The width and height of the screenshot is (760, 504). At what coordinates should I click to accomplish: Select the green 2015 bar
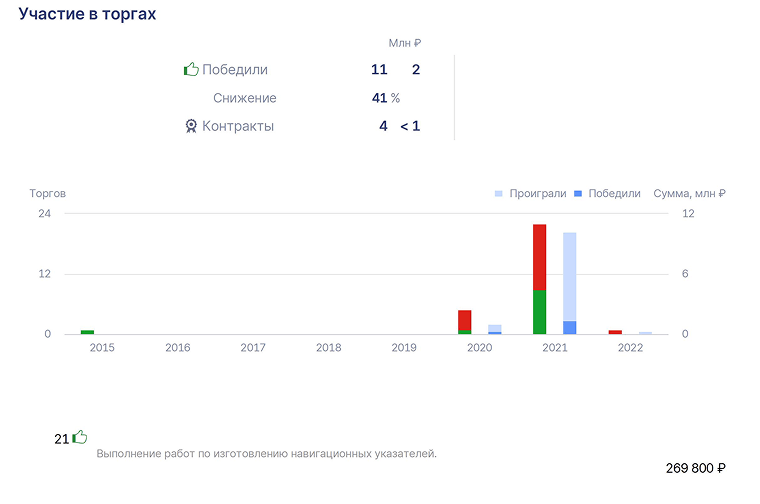(x=87, y=332)
